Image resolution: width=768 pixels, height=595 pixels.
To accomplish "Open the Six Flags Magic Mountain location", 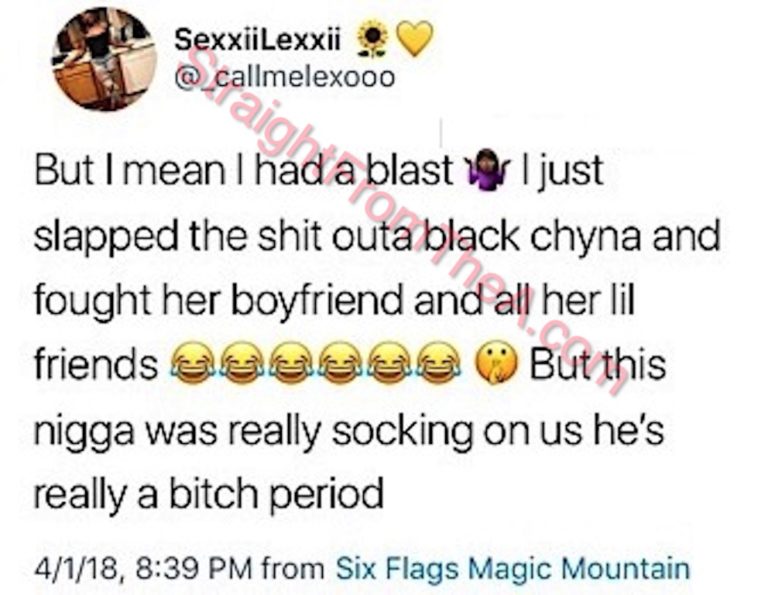I will (x=513, y=569).
